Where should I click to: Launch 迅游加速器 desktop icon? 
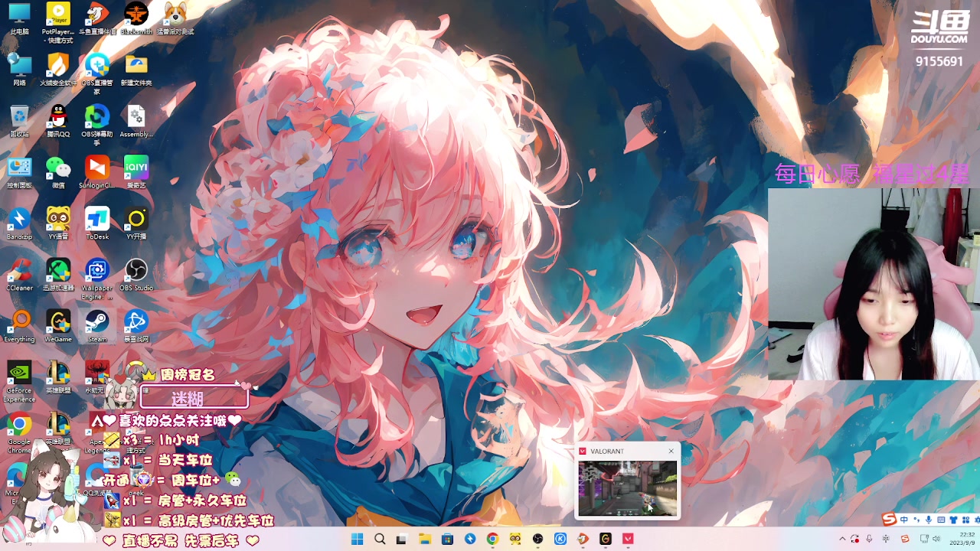(58, 275)
